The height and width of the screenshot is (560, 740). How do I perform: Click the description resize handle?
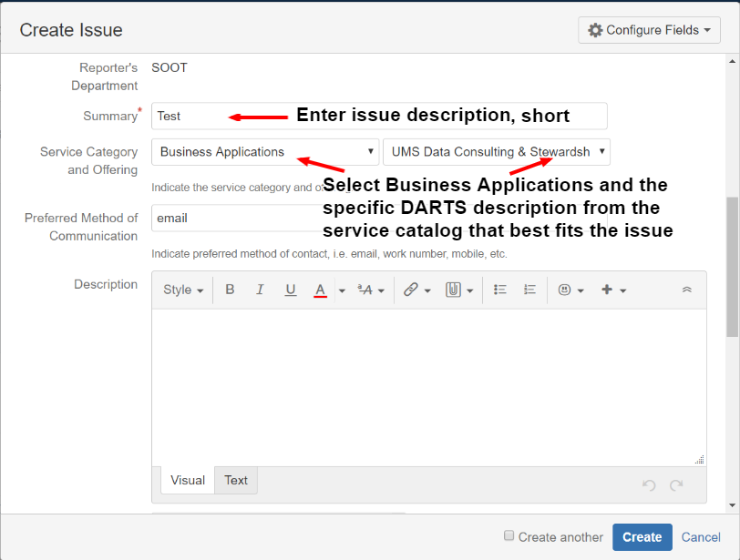coord(699,460)
